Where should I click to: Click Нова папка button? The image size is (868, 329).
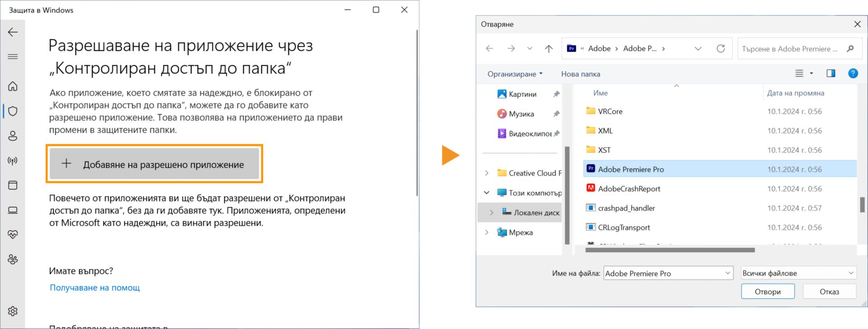[580, 74]
